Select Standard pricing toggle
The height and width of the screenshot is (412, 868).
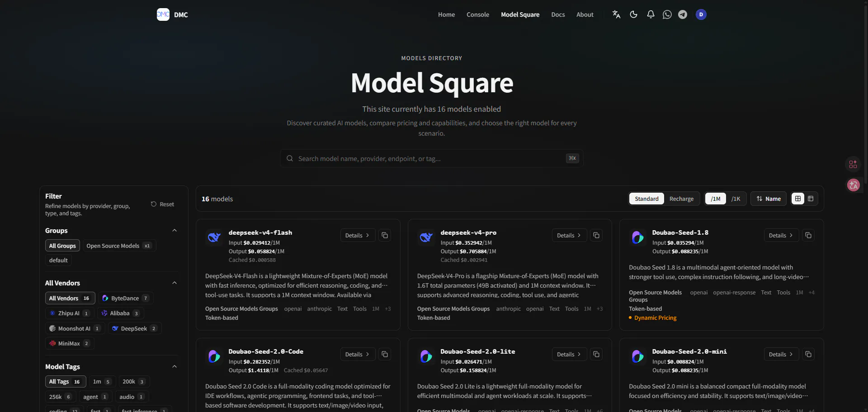646,199
